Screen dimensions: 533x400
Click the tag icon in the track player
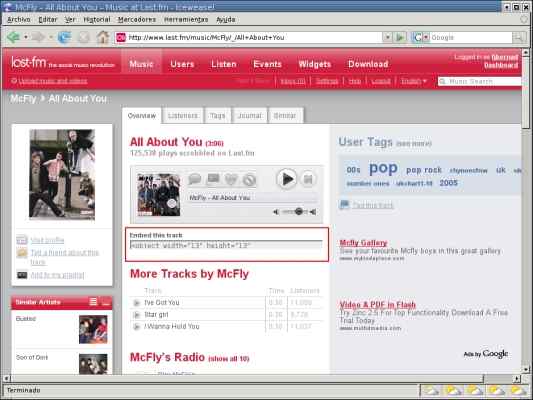213,179
